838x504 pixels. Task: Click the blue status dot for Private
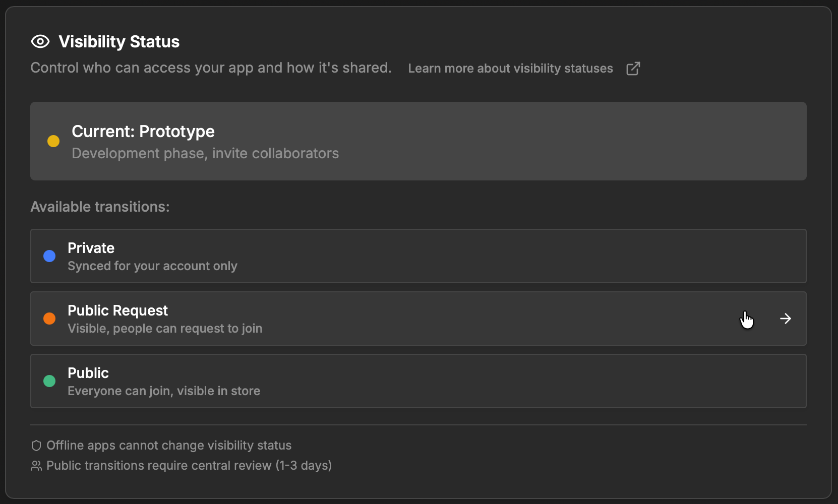pos(49,256)
